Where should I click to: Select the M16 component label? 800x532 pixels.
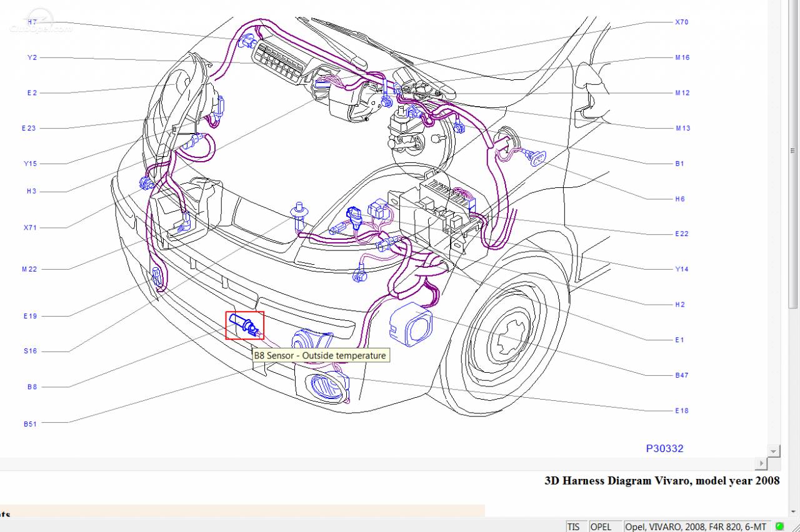(x=682, y=57)
